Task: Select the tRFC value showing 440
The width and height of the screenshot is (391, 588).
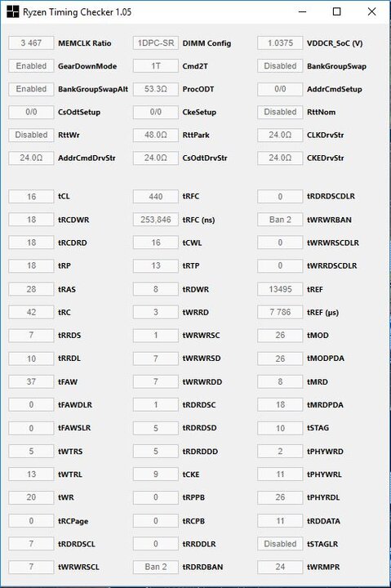Action: point(156,197)
